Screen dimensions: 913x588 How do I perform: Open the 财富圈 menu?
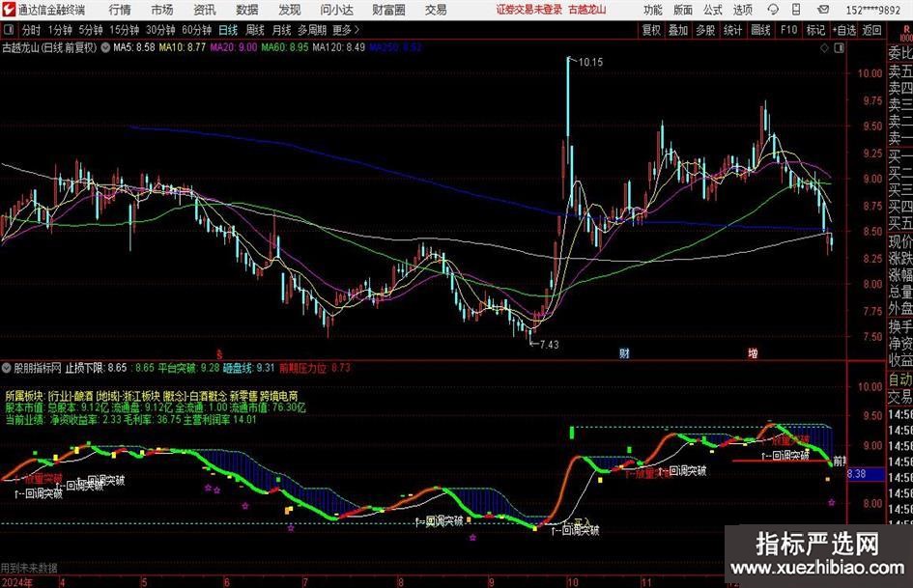click(388, 10)
